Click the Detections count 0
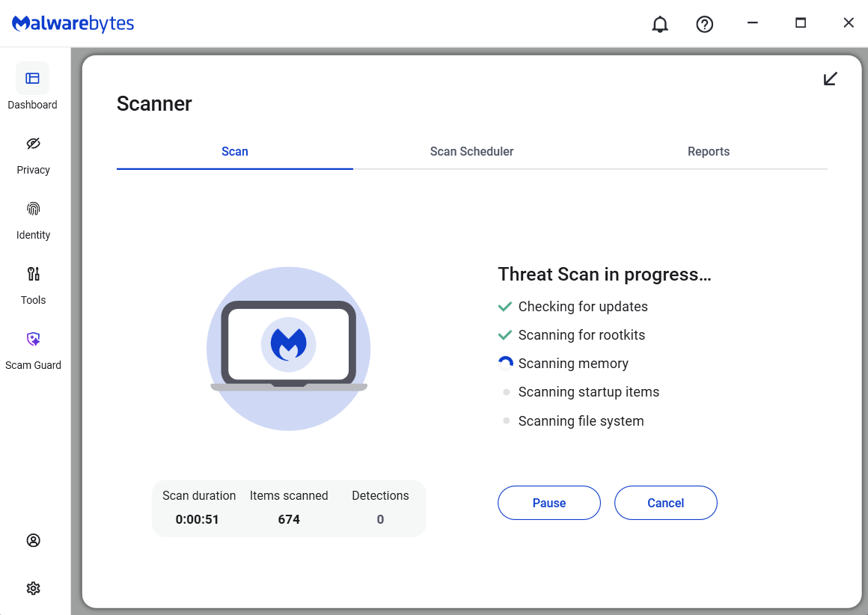The height and width of the screenshot is (615, 868). (x=380, y=519)
